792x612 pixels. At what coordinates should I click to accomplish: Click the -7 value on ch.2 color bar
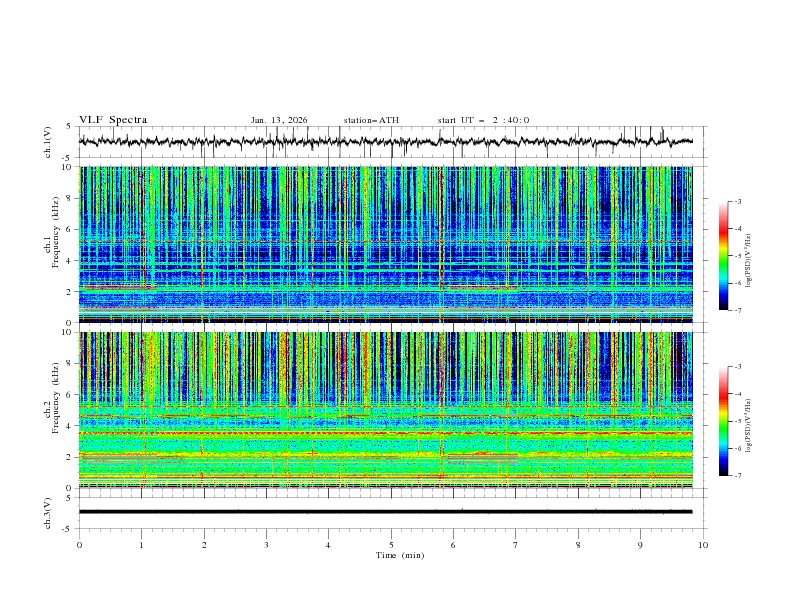tap(737, 476)
